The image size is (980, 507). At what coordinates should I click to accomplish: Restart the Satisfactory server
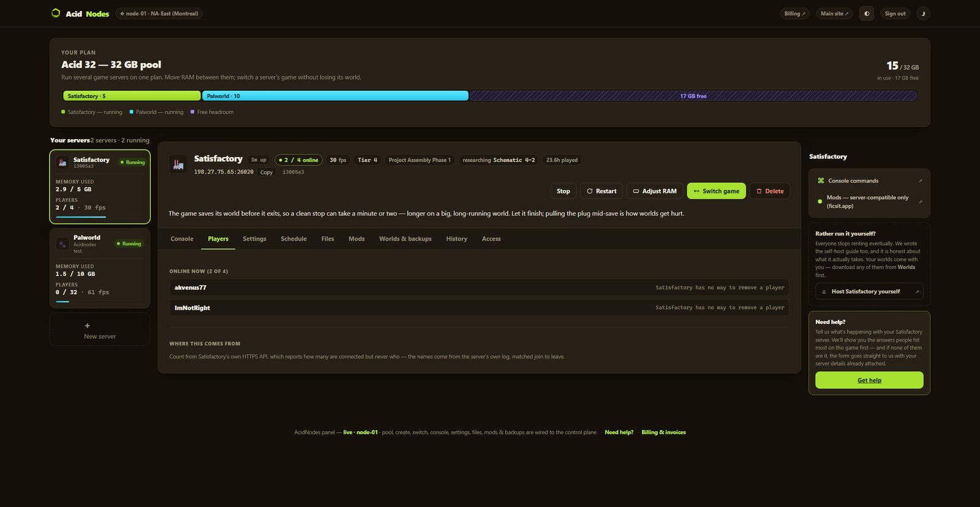[x=601, y=191]
